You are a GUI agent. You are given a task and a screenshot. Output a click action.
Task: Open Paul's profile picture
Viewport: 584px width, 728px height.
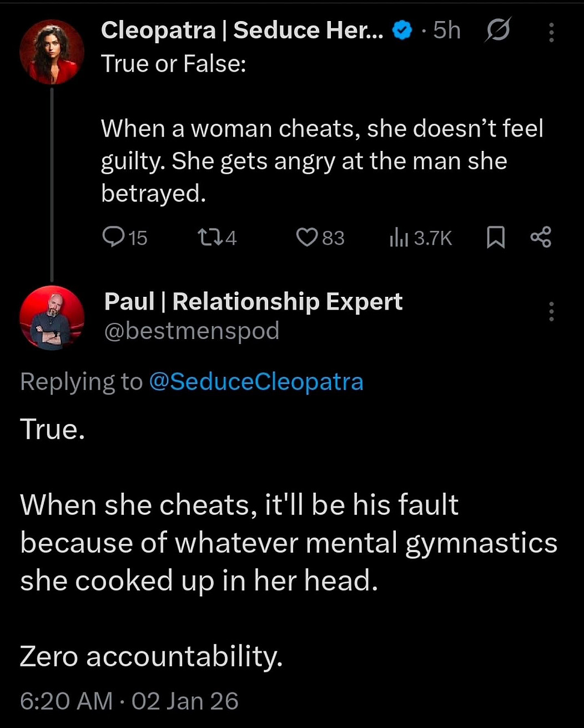pos(52,318)
